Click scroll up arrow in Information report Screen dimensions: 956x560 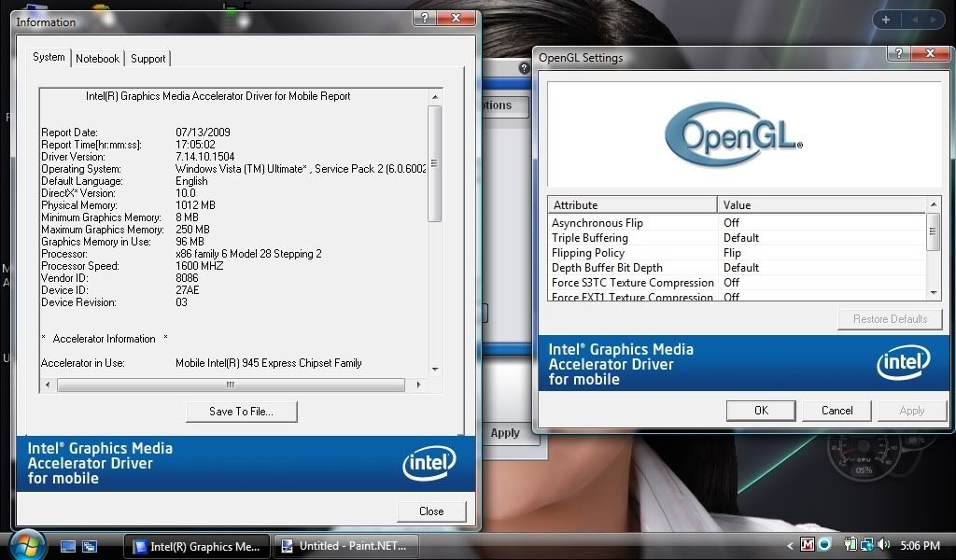pyautogui.click(x=435, y=97)
